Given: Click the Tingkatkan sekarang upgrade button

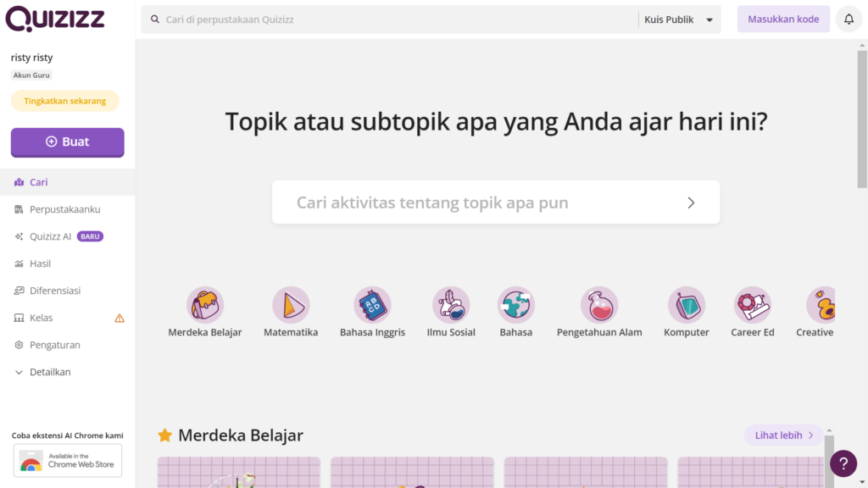Looking at the screenshot, I should (64, 101).
